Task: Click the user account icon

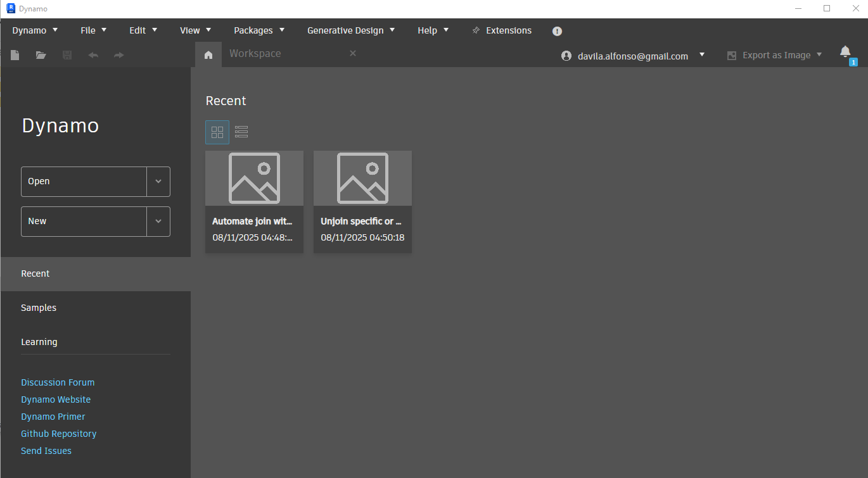Action: (x=566, y=56)
